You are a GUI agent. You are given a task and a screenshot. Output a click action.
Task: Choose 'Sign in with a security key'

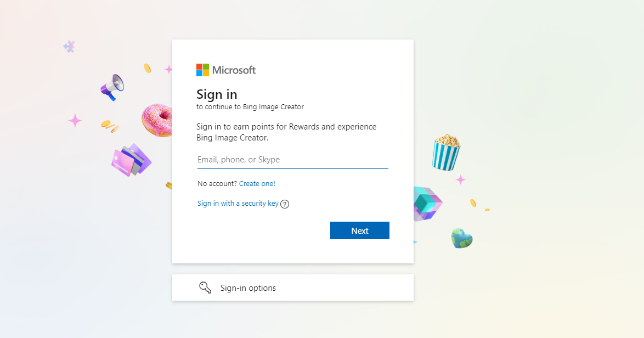click(238, 203)
